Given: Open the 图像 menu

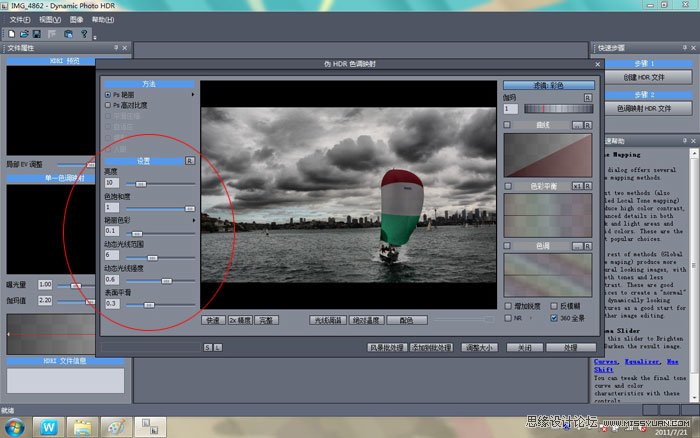Looking at the screenshot, I should click(76, 19).
